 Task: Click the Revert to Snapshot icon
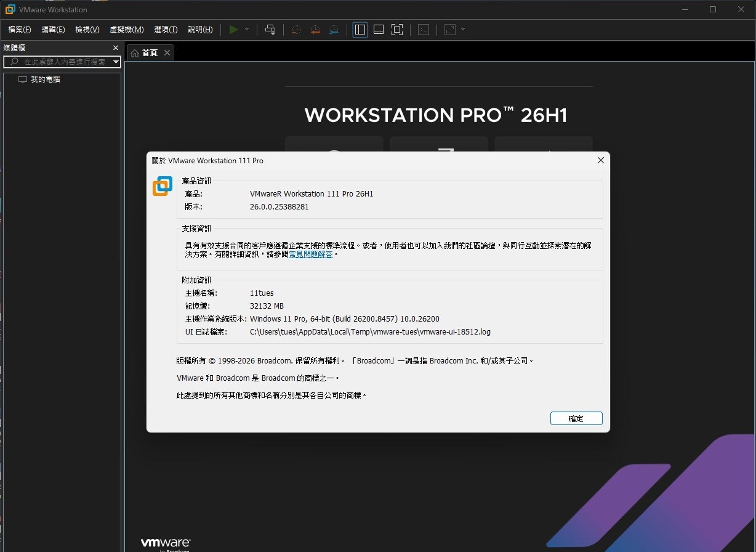click(315, 30)
